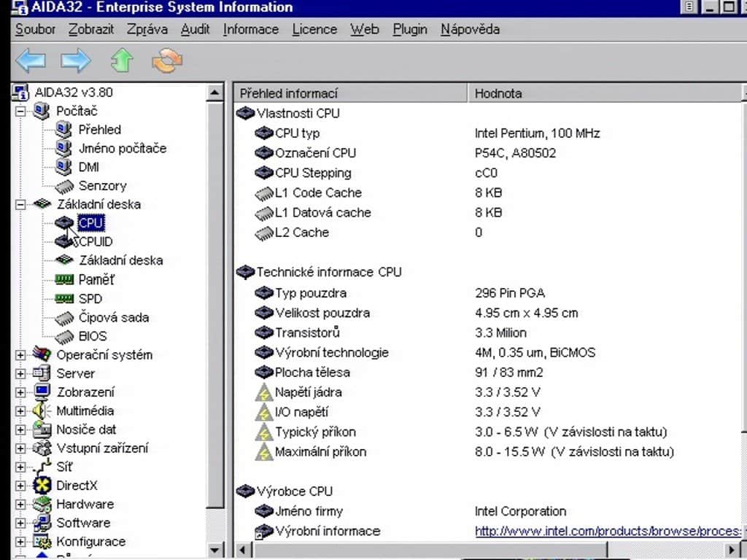The image size is (747, 560).
Task: Click the Senzory sensor chip icon
Action: (x=64, y=186)
